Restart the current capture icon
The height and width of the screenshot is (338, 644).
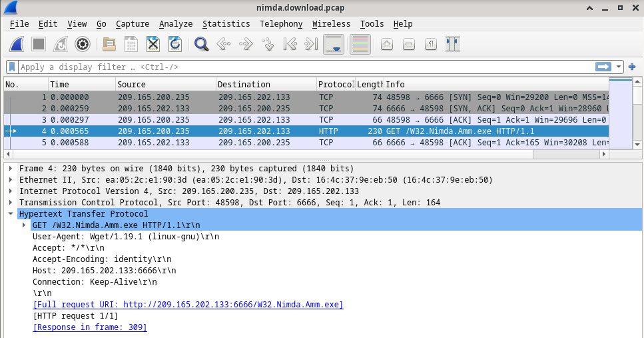[61, 44]
